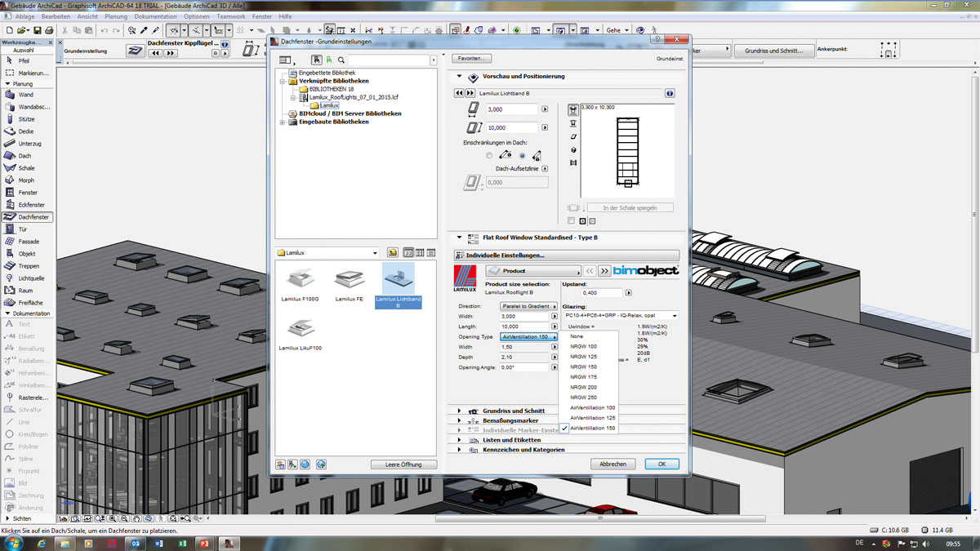Go up one folder level icon
The width and height of the screenshot is (980, 551).
pos(392,253)
